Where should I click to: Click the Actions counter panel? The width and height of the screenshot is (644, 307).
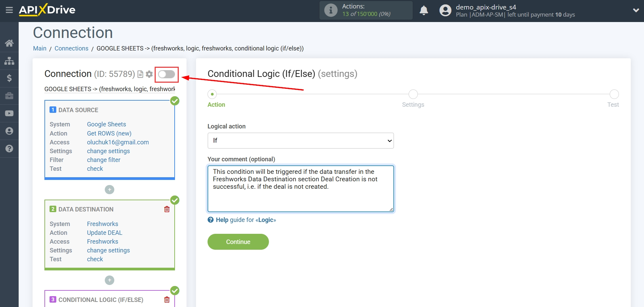(366, 10)
